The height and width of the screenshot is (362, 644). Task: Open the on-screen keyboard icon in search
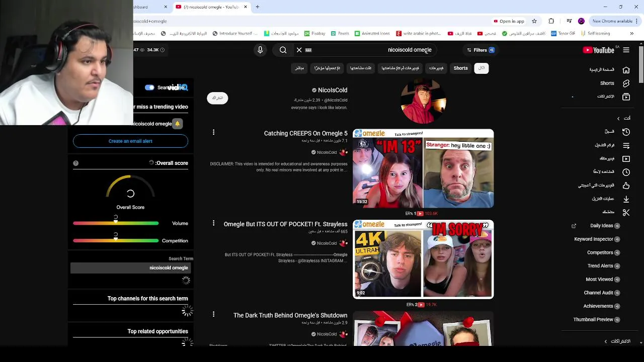(308, 50)
